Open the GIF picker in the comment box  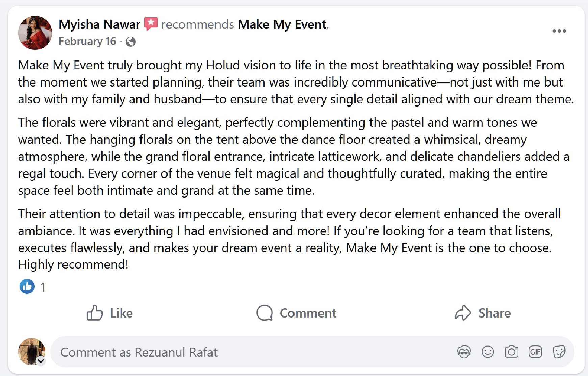(535, 352)
